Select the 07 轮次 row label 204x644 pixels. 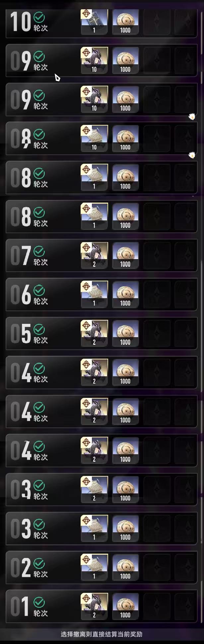(29, 256)
